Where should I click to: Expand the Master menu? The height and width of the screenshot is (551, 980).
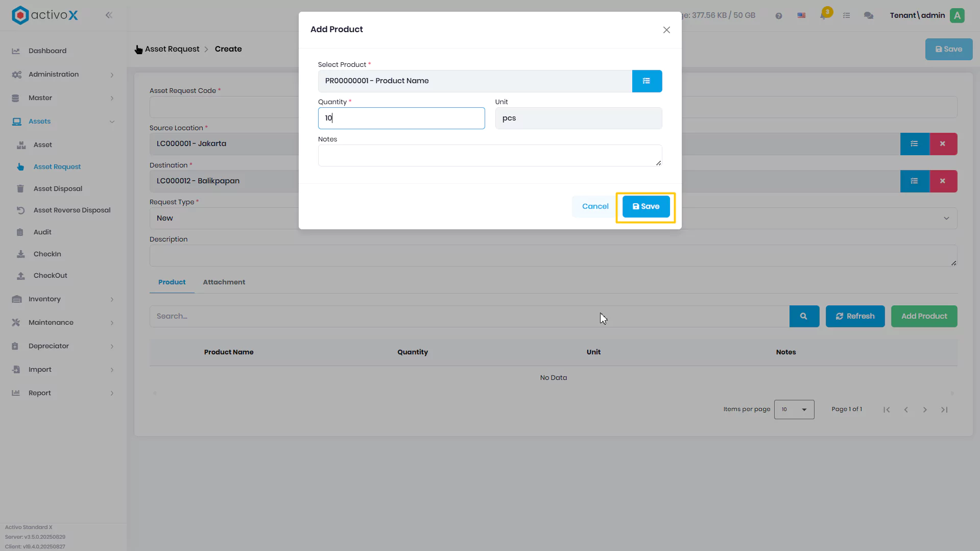(x=63, y=98)
